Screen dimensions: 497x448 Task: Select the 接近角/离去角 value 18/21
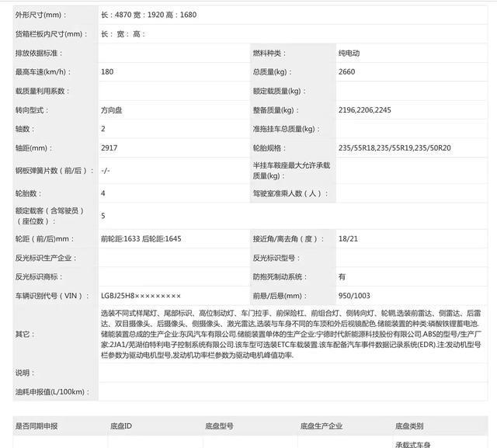pyautogui.click(x=348, y=238)
